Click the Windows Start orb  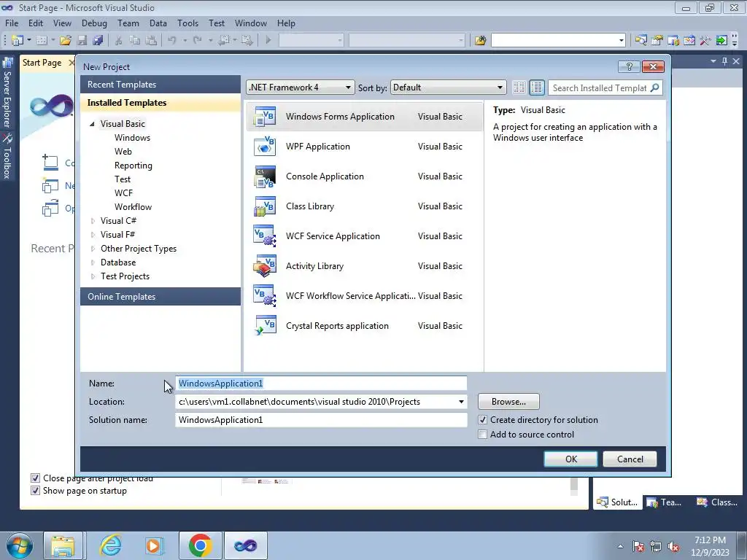pyautogui.click(x=19, y=545)
